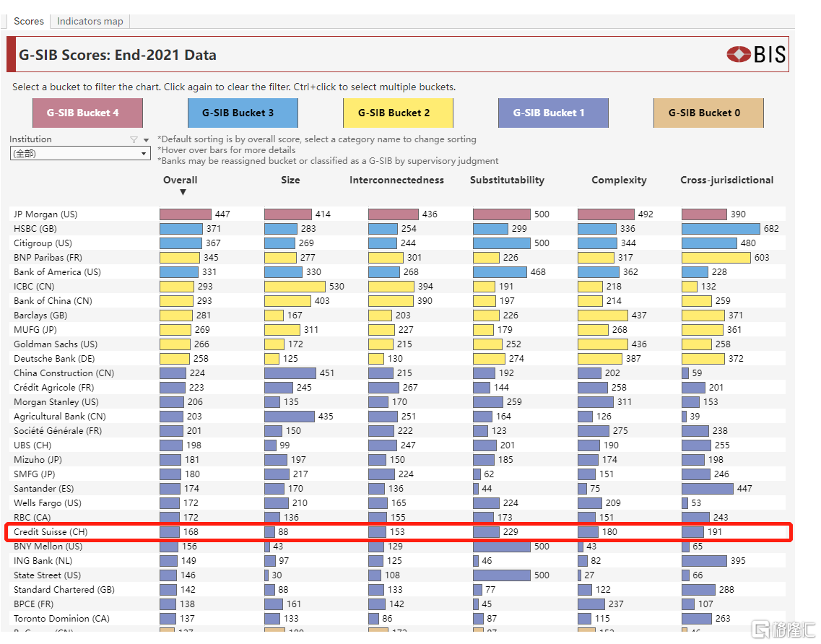Select ING Bank (NL) label
Viewport: 821px width, 644px height.
point(43,561)
